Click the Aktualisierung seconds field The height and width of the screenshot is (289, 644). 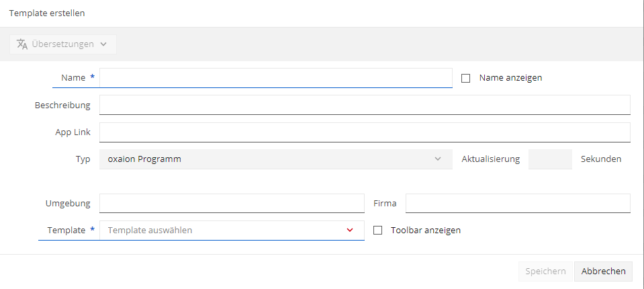[x=550, y=159]
